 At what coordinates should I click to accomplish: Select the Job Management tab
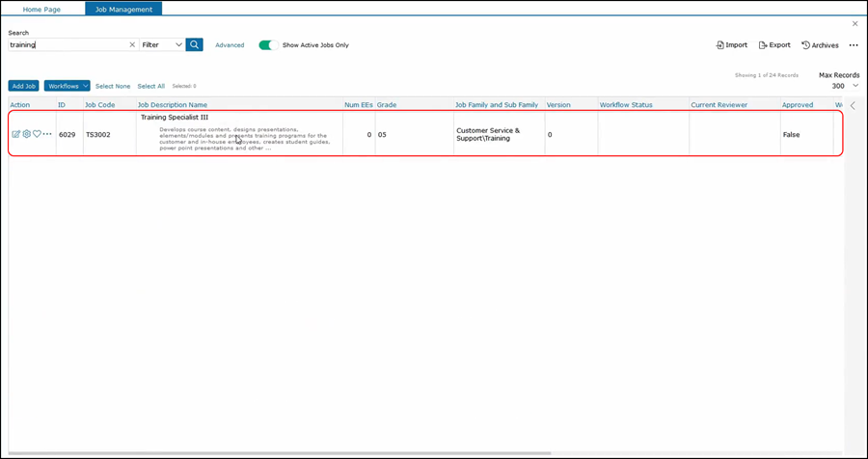click(122, 9)
